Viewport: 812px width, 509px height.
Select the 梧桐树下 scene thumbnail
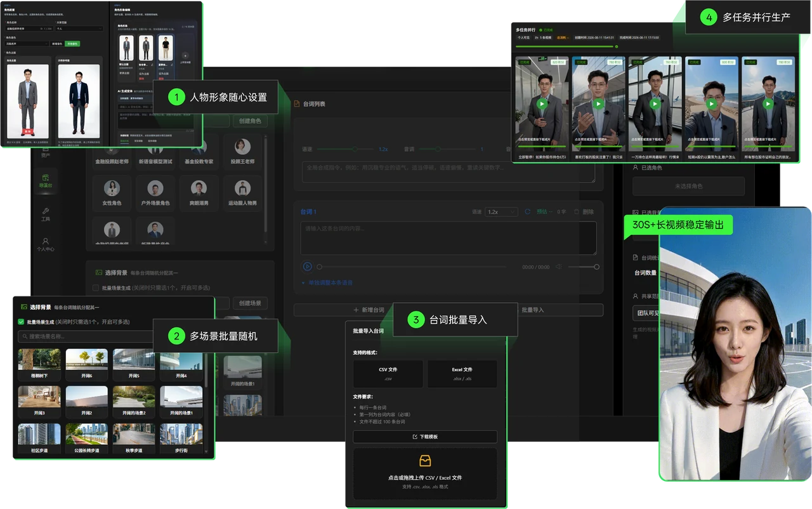pos(39,360)
